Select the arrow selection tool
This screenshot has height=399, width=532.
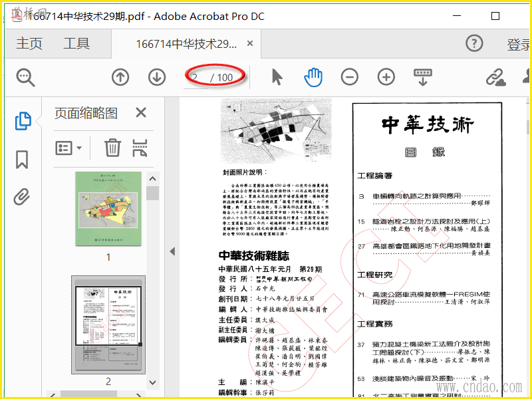point(277,77)
